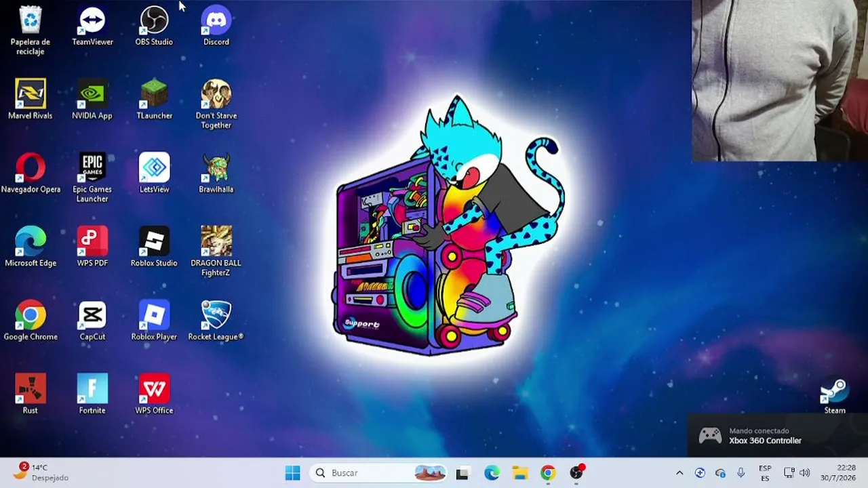
Task: Select the DRAGON BALL FighterZ shortcut
Action: click(x=216, y=252)
